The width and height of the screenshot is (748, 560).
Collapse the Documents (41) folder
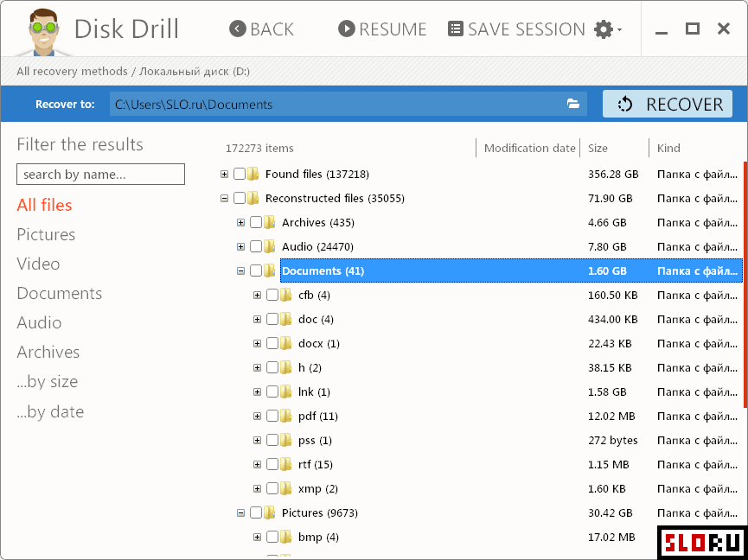241,271
